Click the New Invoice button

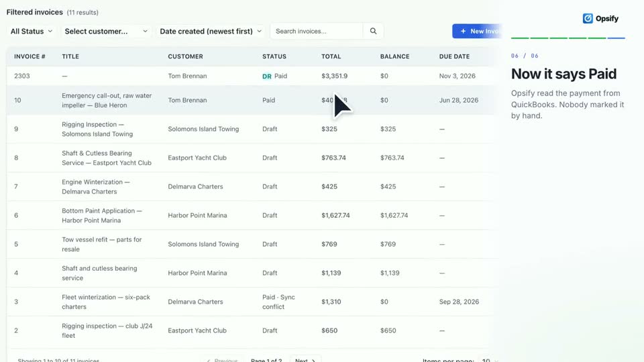coord(478,32)
